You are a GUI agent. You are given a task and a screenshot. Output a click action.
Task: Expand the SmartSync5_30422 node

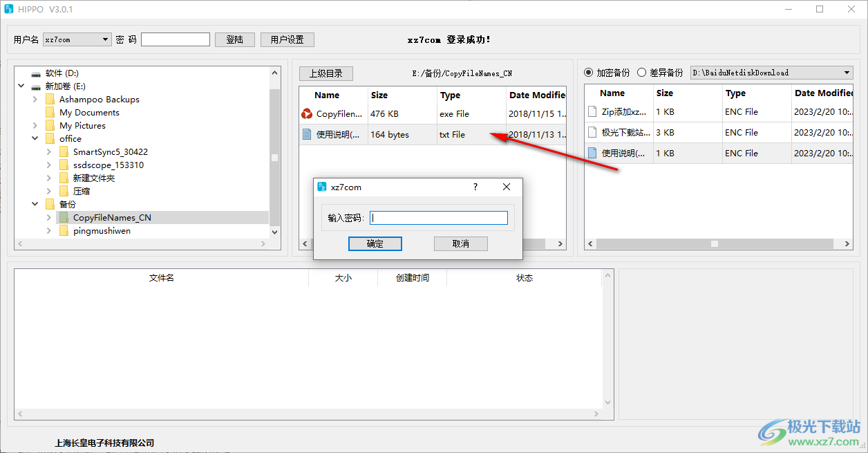[49, 152]
